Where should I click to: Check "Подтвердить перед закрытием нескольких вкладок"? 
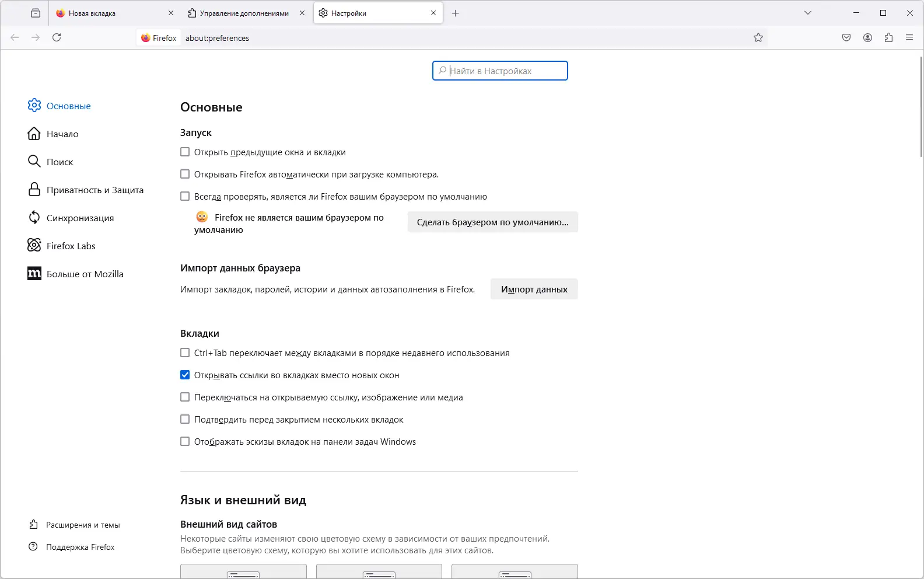point(185,420)
